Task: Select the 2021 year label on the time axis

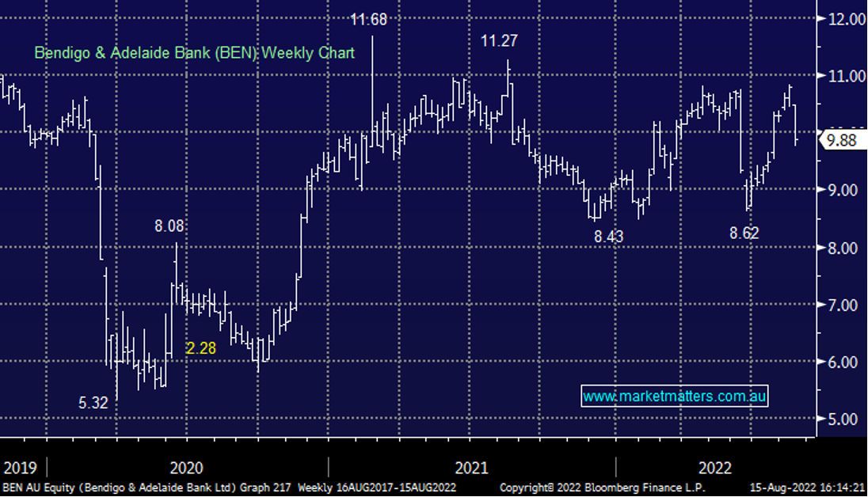Action: (x=471, y=467)
